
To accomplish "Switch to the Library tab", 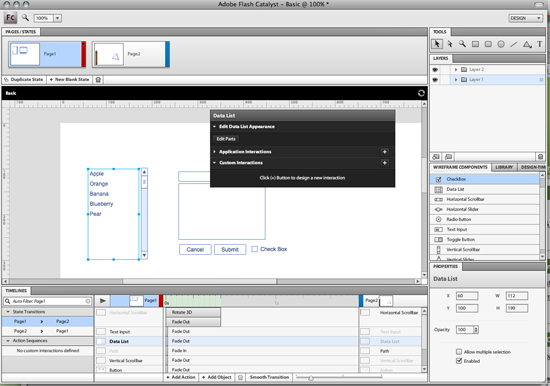I will click(504, 167).
